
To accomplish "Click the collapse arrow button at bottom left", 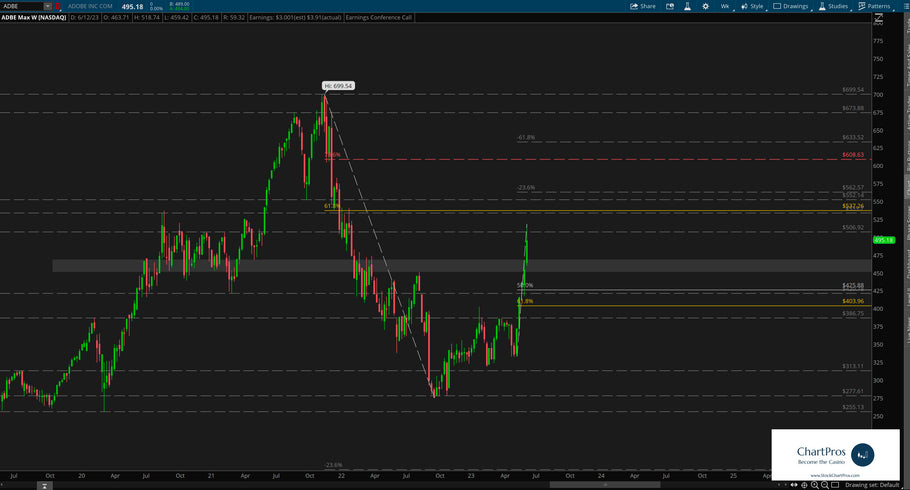I will click(44, 485).
